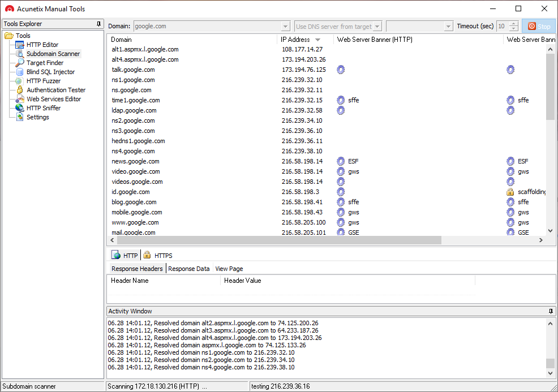Open the empty DNS server dropdown

[x=448, y=27]
